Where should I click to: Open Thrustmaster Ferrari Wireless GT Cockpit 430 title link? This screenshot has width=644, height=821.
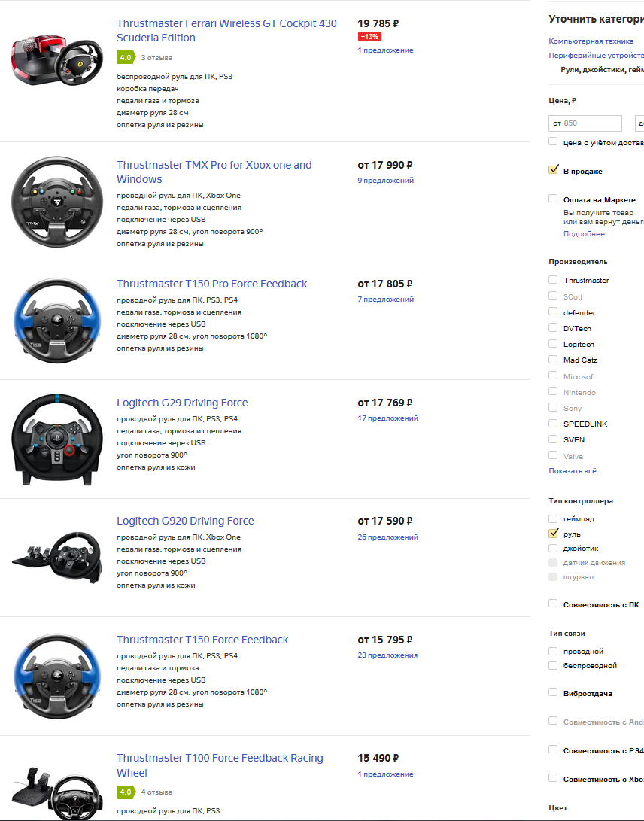226,30
